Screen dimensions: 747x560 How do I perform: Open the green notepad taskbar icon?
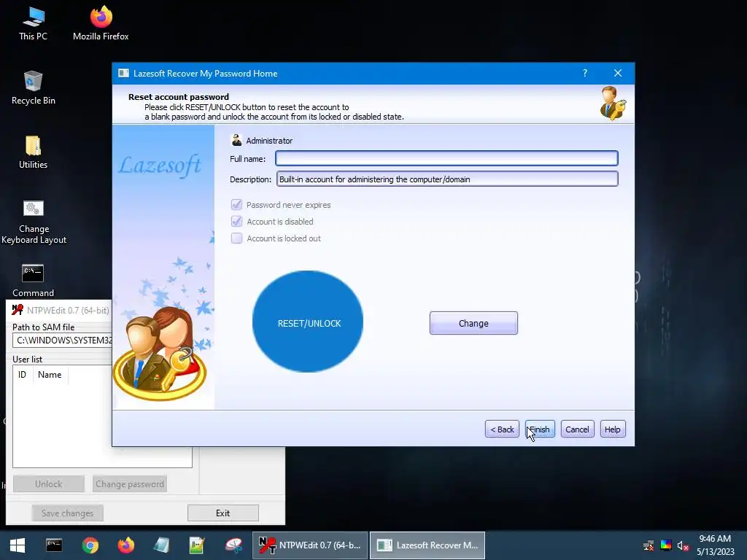pyautogui.click(x=197, y=545)
